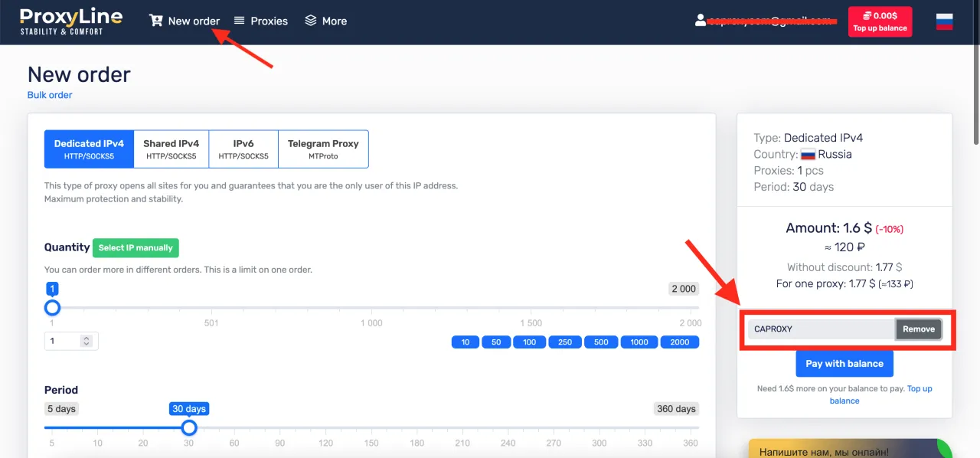Click the Pay with balance button
Image resolution: width=980 pixels, height=458 pixels.
click(844, 364)
